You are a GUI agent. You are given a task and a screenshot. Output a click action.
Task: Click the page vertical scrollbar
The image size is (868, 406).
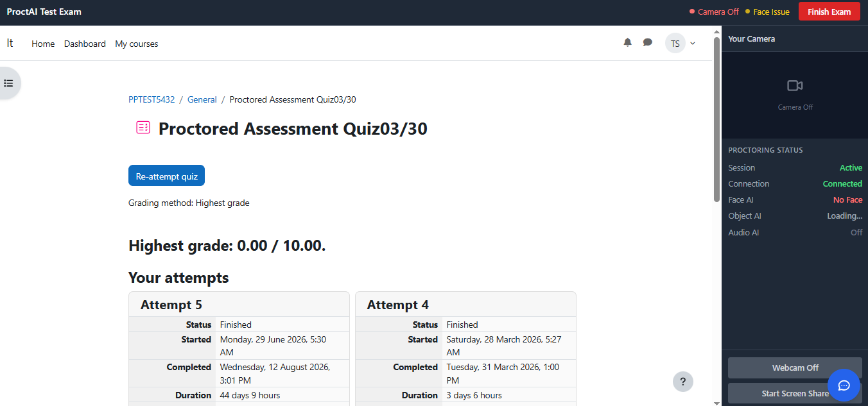click(x=717, y=119)
